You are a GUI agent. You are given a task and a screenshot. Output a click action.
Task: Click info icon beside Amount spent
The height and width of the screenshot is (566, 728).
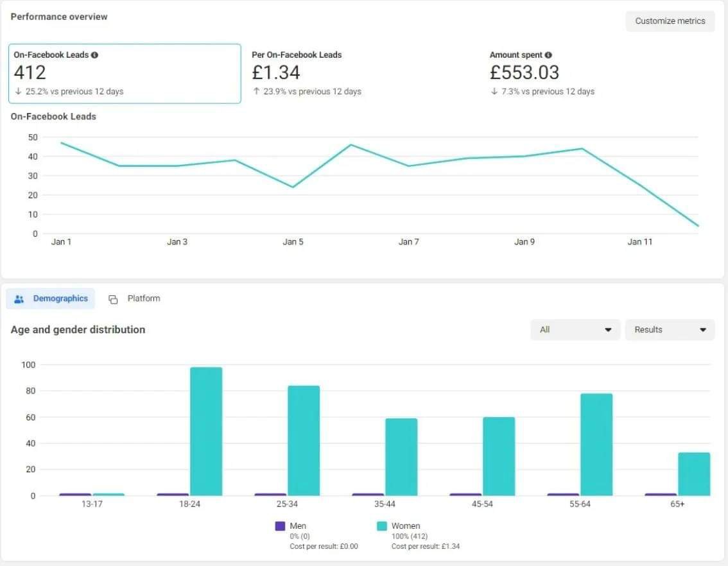pos(548,55)
